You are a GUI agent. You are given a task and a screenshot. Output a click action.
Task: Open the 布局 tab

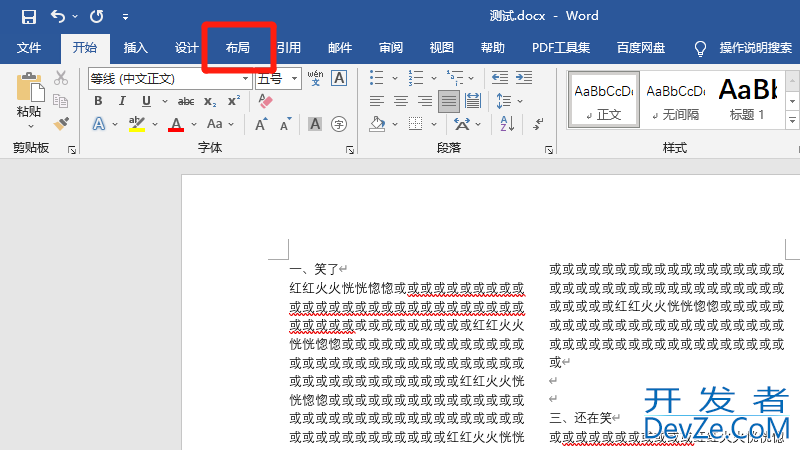click(x=238, y=48)
